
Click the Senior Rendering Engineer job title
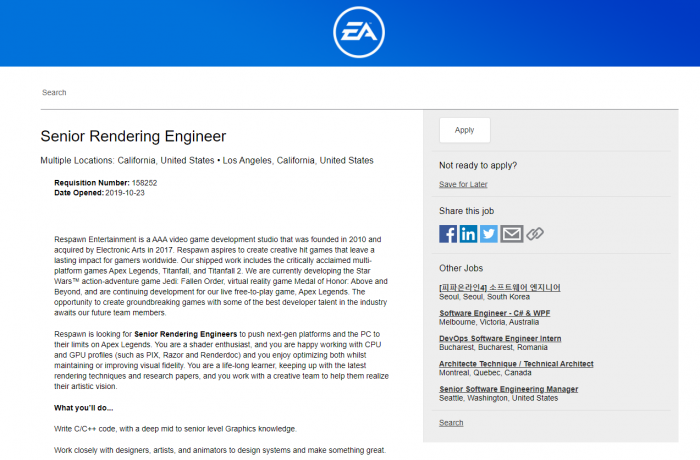point(133,136)
